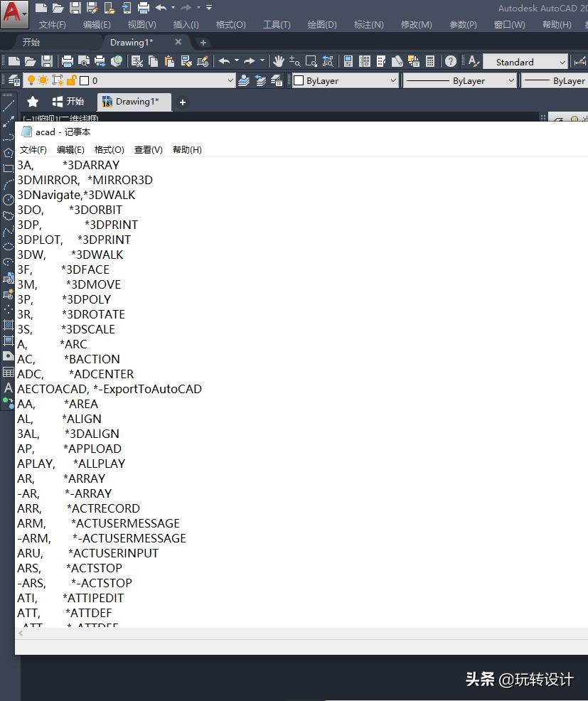Open the Properties palette icon

point(348,61)
